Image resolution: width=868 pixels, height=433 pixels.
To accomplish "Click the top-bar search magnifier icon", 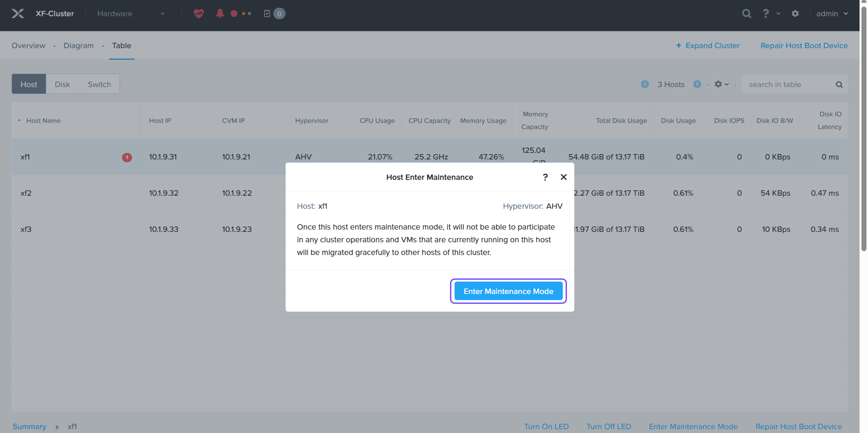I will 746,13.
